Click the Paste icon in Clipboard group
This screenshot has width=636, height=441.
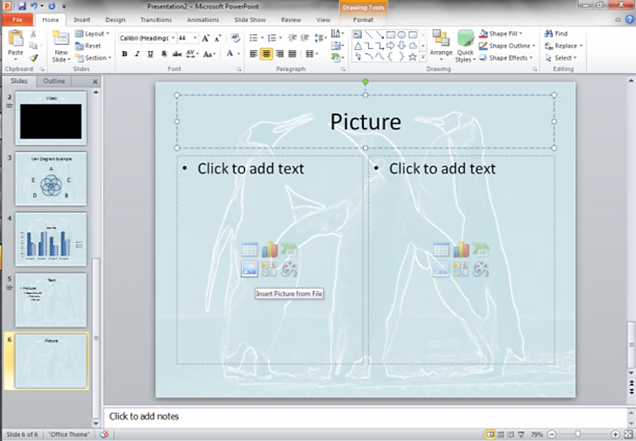coord(15,41)
